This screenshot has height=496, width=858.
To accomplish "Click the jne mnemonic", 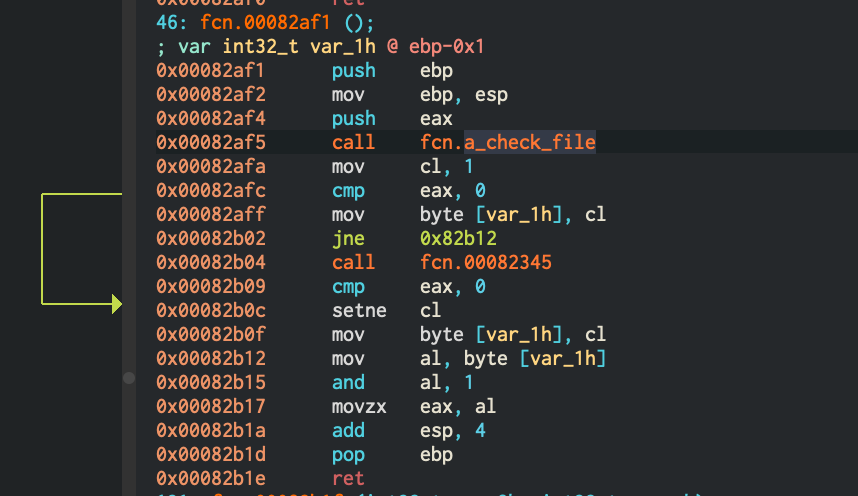I will point(348,239).
